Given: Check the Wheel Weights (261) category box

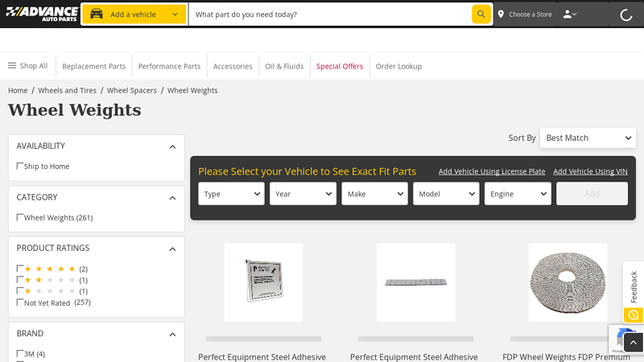Looking at the screenshot, I should pyautogui.click(x=19, y=217).
